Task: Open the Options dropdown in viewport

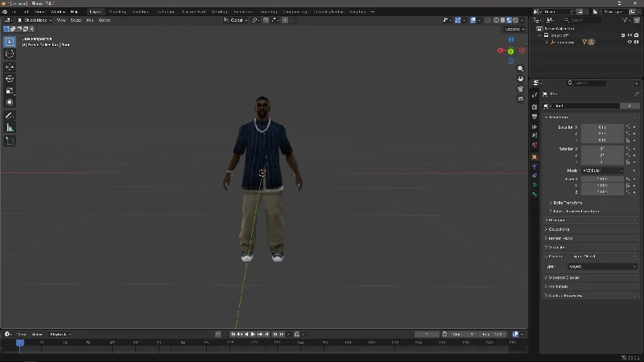Action: [514, 29]
